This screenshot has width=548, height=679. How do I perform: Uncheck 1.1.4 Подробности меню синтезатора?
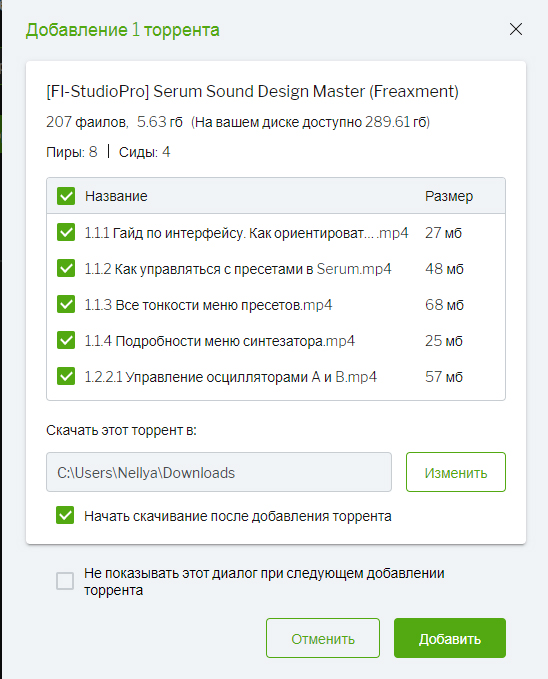(x=66, y=340)
